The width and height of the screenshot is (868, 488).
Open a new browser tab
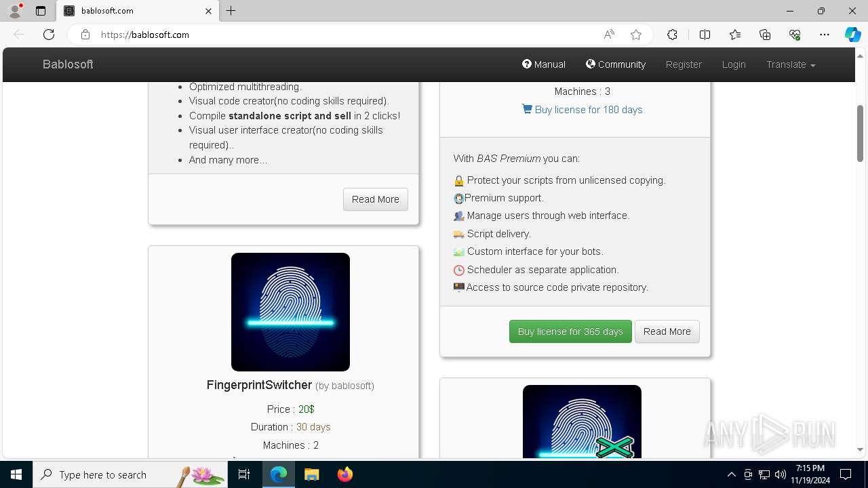pyautogui.click(x=231, y=11)
